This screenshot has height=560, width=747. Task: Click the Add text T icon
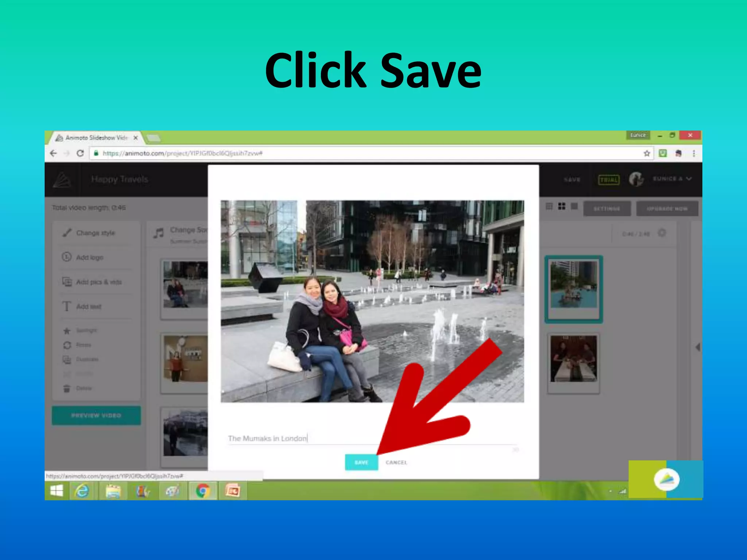[x=66, y=306]
